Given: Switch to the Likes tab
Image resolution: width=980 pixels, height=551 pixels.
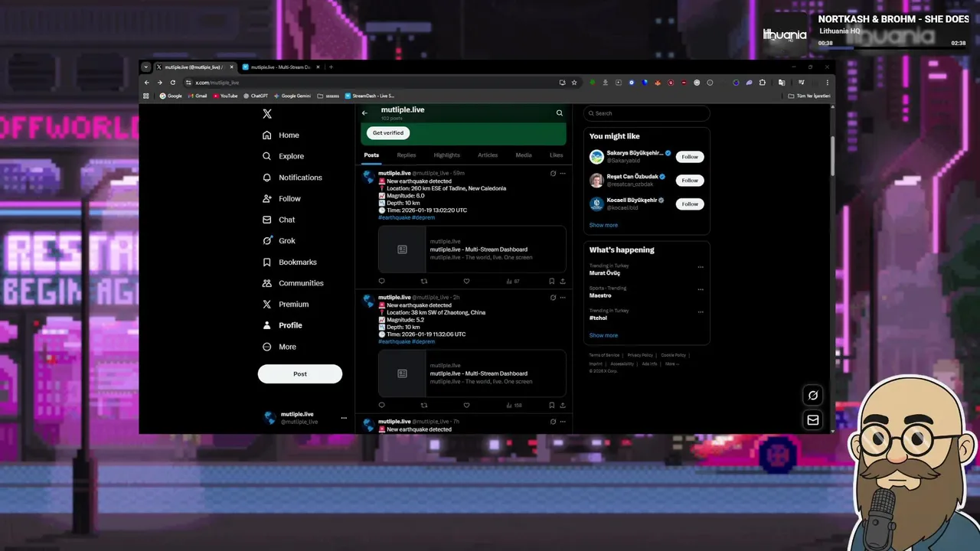Looking at the screenshot, I should [x=557, y=155].
